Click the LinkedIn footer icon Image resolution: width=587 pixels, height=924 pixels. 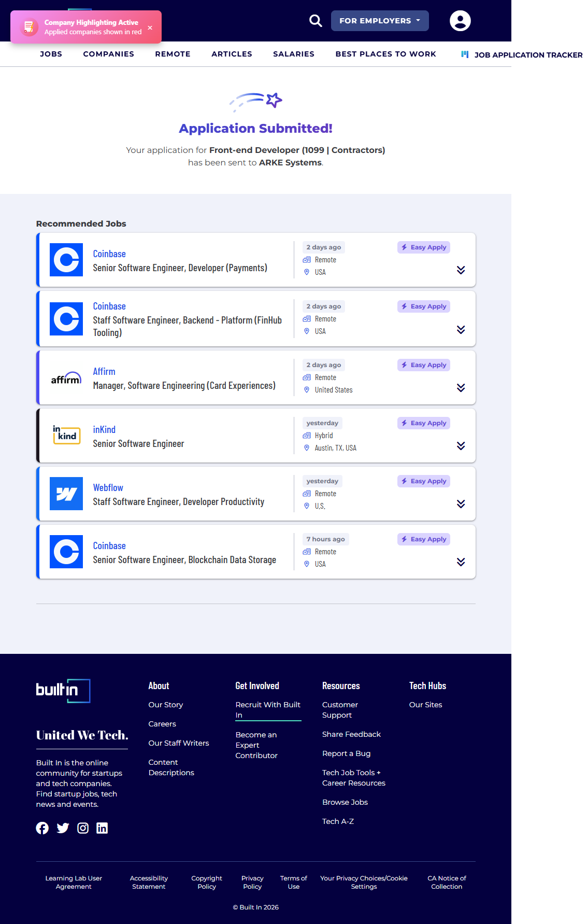pyautogui.click(x=102, y=828)
